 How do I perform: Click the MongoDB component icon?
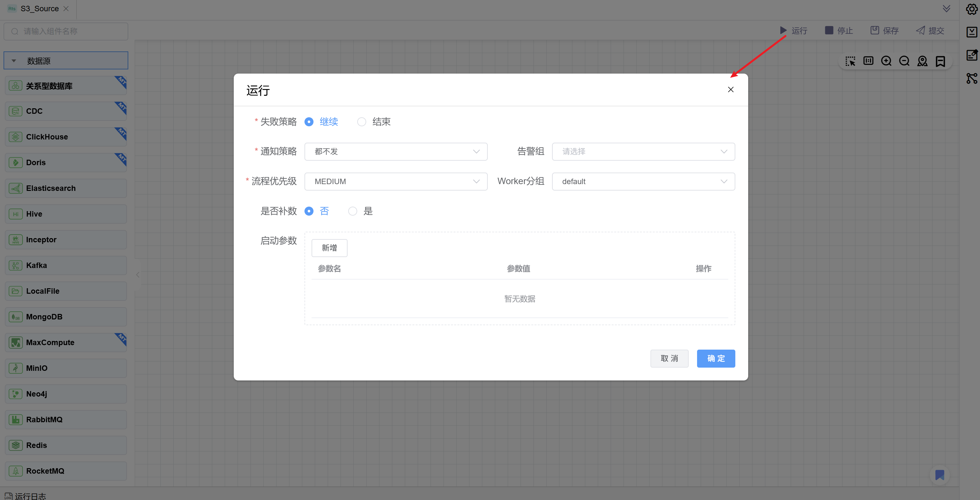[x=16, y=317]
